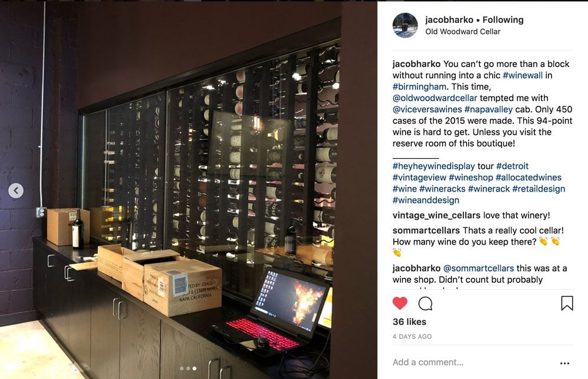Screen dimensions: 588x379
Task: Visit the @oldwoodwardcellar profile mention
Action: click(x=435, y=98)
